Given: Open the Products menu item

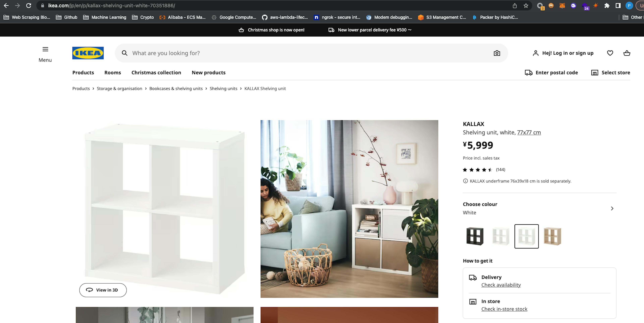Looking at the screenshot, I should coord(83,72).
